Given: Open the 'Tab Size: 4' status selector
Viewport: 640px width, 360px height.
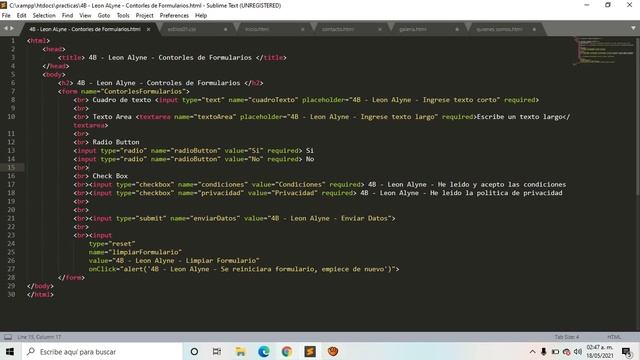Looking at the screenshot, I should pos(567,337).
